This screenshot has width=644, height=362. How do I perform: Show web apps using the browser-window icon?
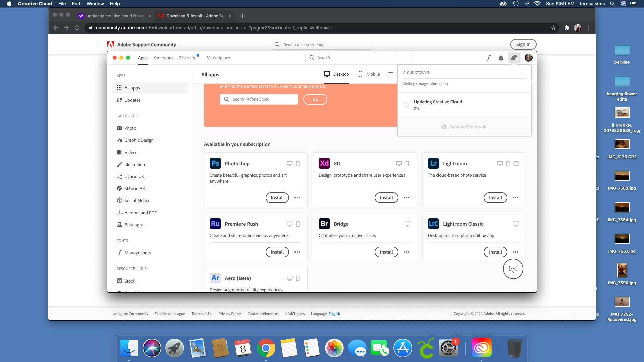tap(391, 74)
